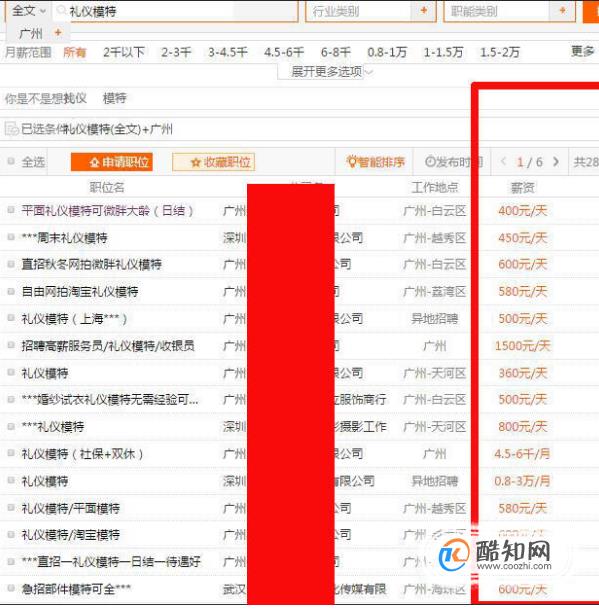
Task: Check the 全选 select-all checkbox
Action: [x=11, y=161]
